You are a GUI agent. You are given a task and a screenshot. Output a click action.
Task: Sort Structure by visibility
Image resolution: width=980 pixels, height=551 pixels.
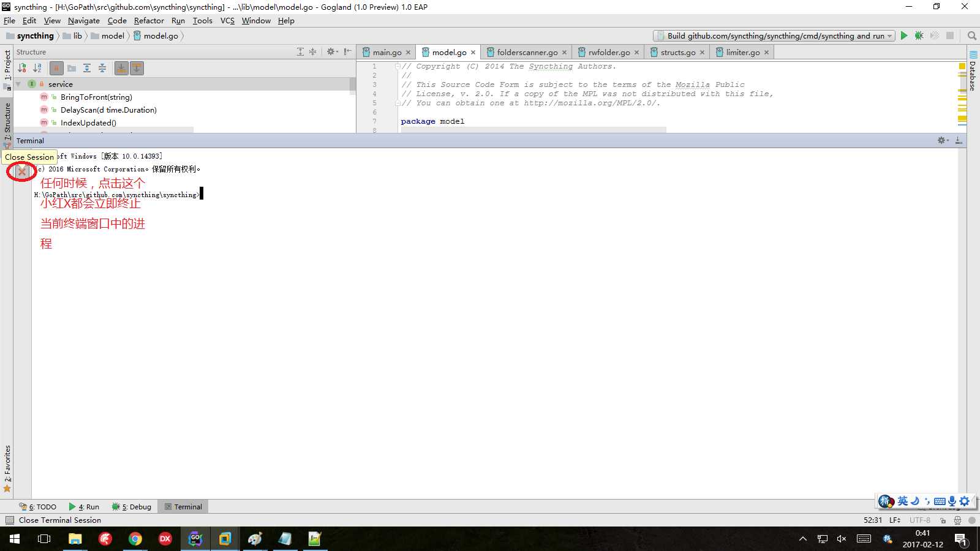pos(22,68)
